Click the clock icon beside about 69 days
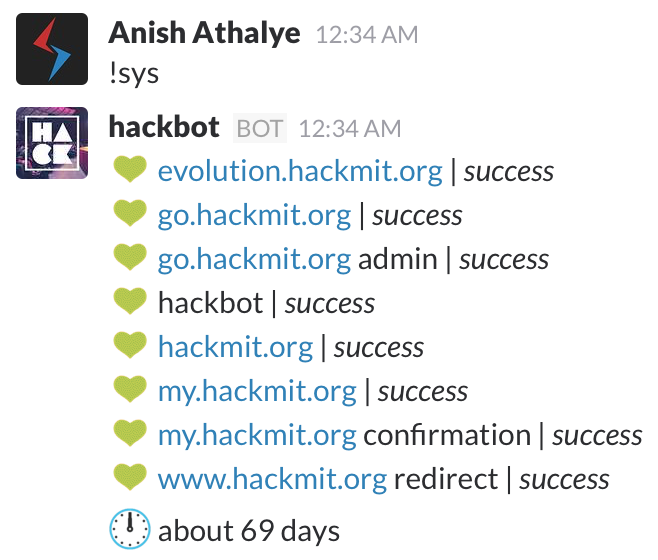Viewport: 658px width, 560px height. pos(130,530)
